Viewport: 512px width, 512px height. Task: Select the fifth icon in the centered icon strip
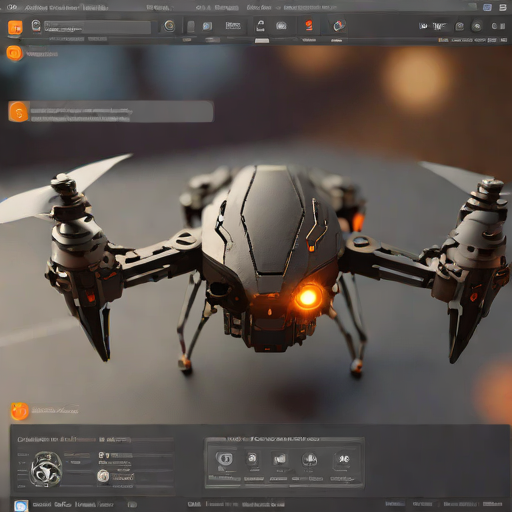pos(342,459)
